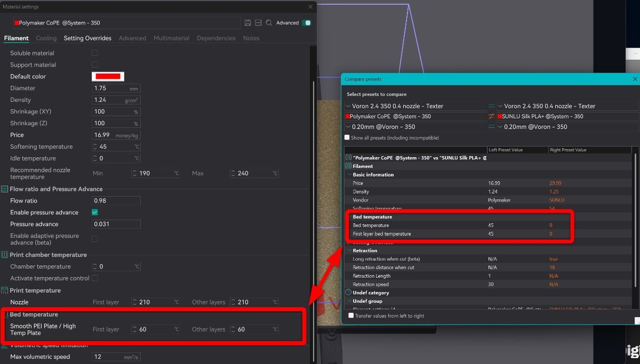Image resolution: width=640 pixels, height=364 pixels.
Task: Toggle the Advanced mode switch
Action: pos(307,23)
